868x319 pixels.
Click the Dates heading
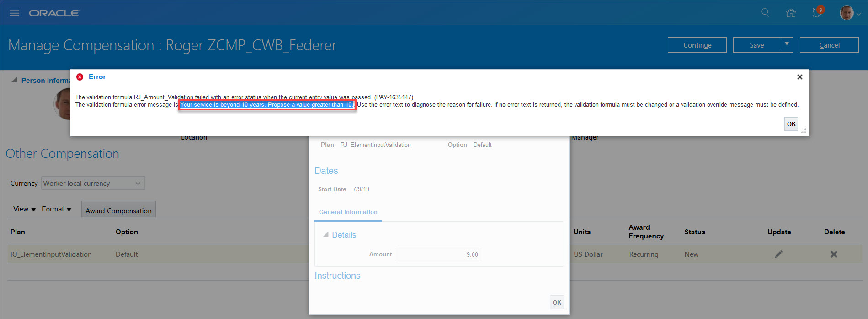click(326, 171)
